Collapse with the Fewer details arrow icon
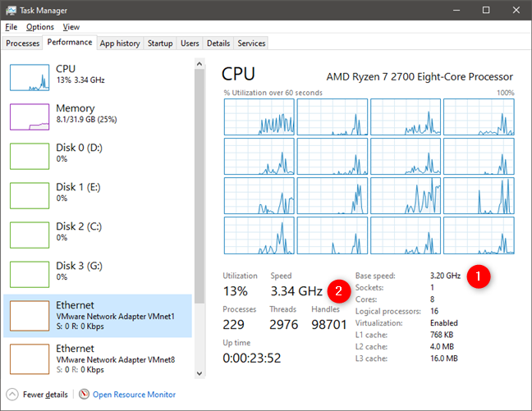 (x=12, y=395)
